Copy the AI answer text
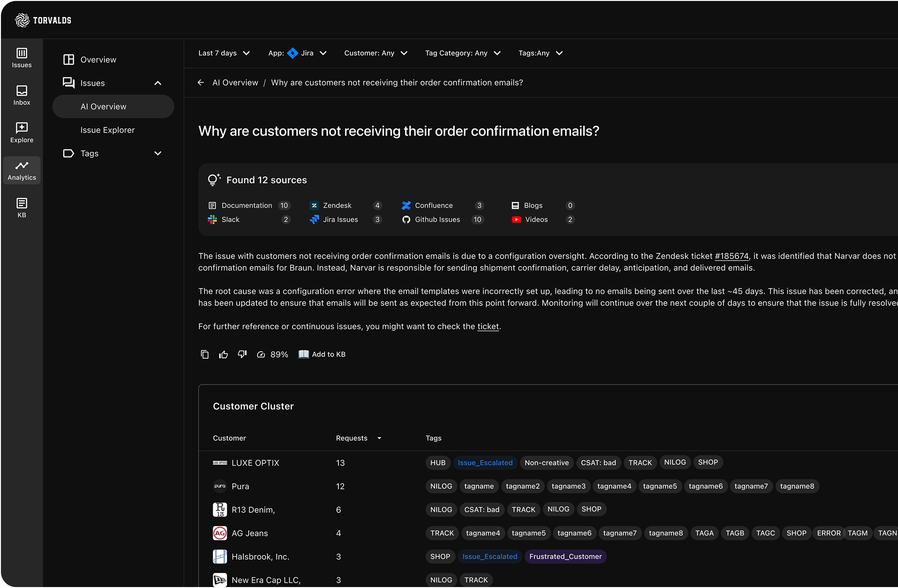The image size is (898, 588). [205, 355]
